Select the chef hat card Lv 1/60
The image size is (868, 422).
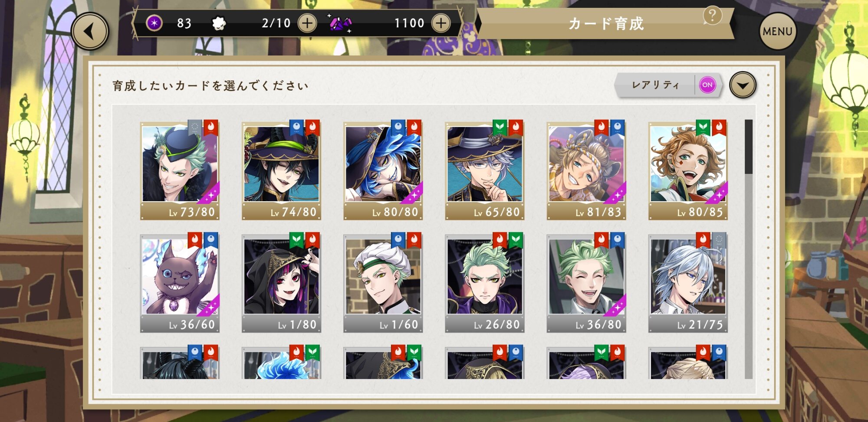click(383, 283)
